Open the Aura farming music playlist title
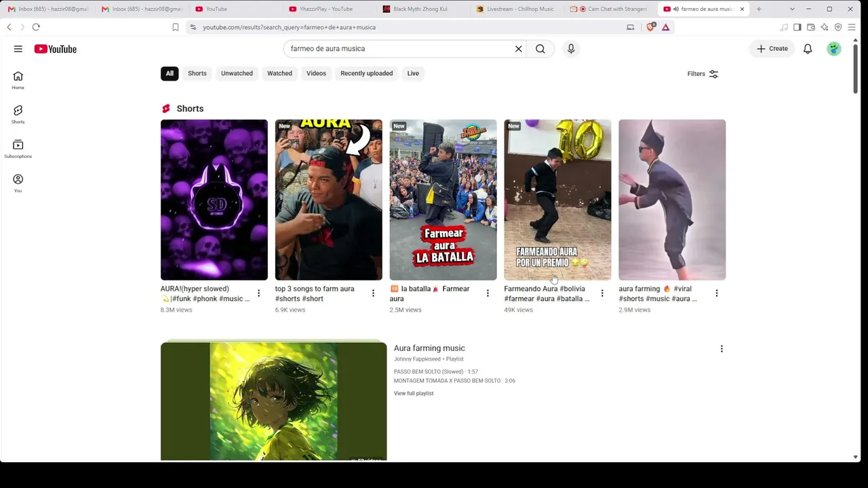Viewport: 868px width, 488px height. 429,348
